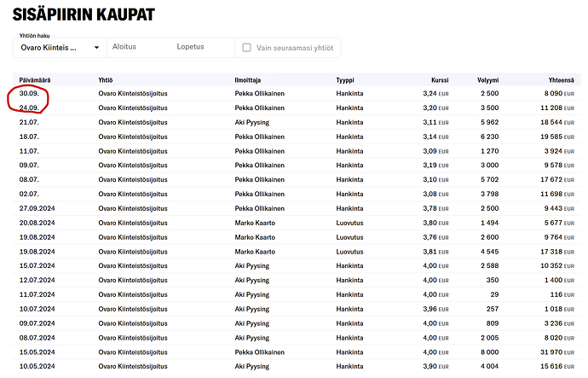
Task: Select the 24.09. date cell
Action: click(29, 108)
